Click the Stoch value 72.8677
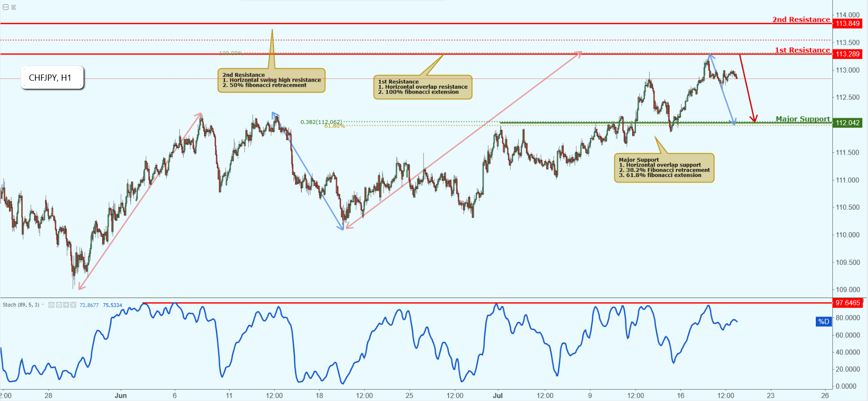 89,305
